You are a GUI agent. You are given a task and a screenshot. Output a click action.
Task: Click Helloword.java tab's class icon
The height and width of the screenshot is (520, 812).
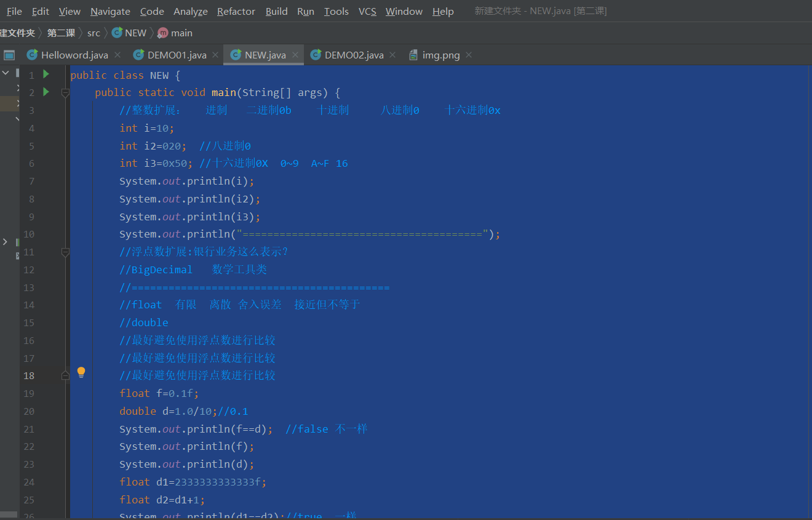click(x=32, y=55)
